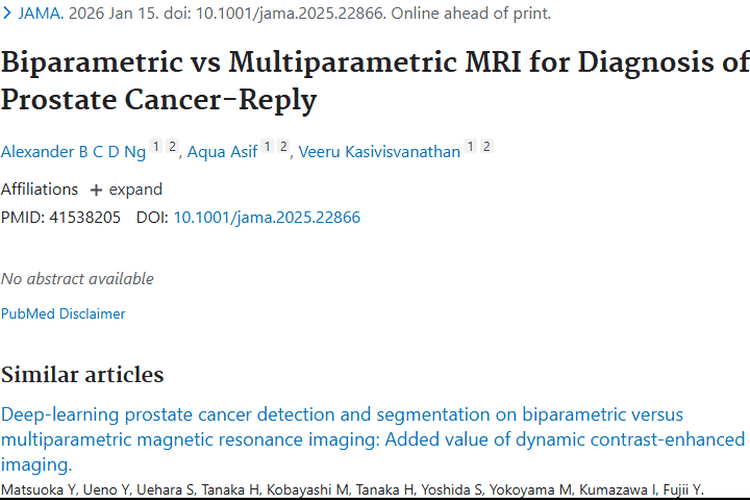
Task: Open the PubMed Disclaimer link
Action: (63, 314)
